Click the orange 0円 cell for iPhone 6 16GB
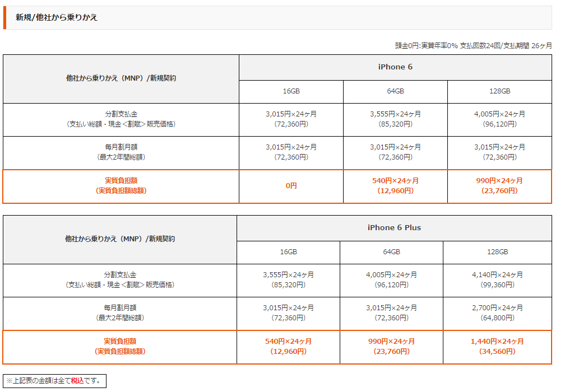The image size is (574, 392). point(291,186)
